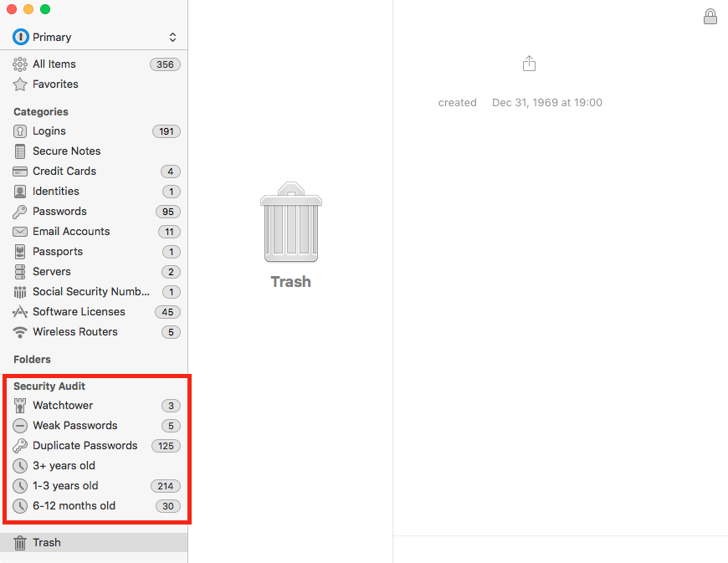Click the Software Licenses app icon
This screenshot has width=728, height=563.
pos(20,312)
